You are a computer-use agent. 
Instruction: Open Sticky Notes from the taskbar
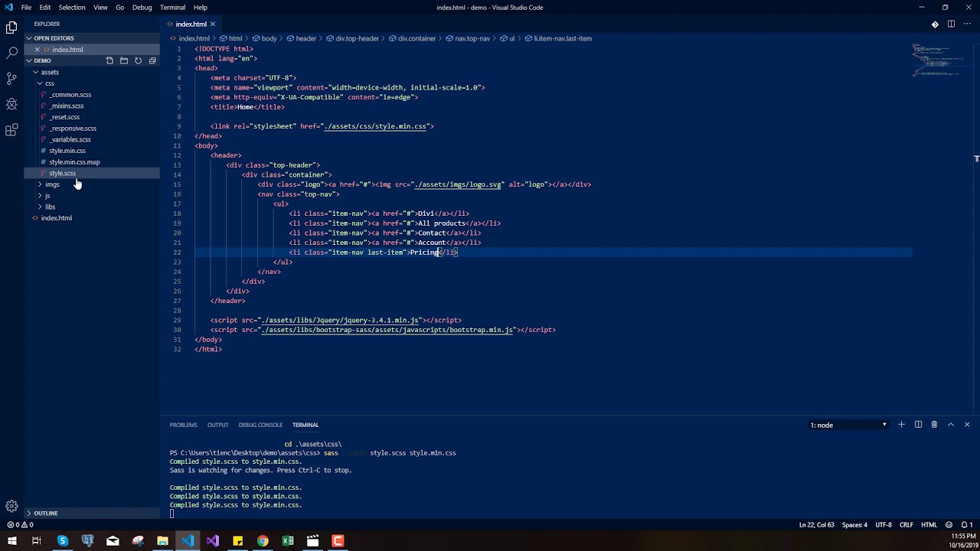tap(237, 541)
